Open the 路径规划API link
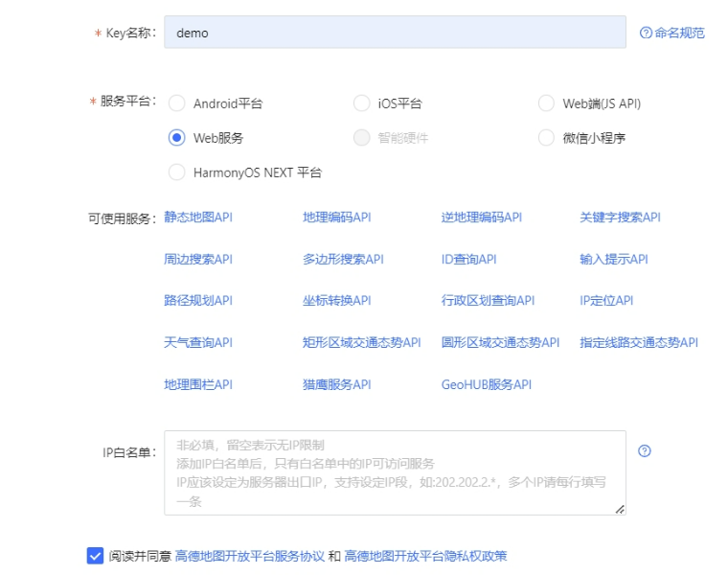The image size is (728, 575). pos(198,301)
